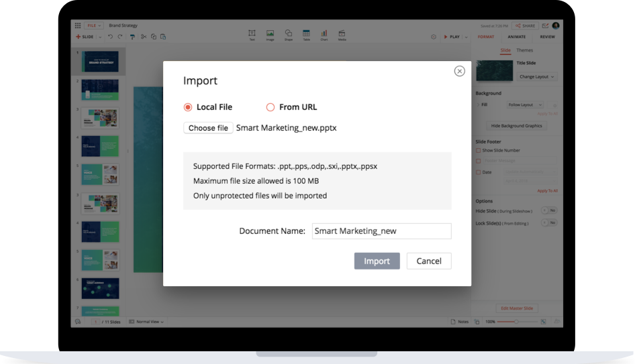Select the From URL radio button
Image resolution: width=635 pixels, height=364 pixels.
coord(270,107)
